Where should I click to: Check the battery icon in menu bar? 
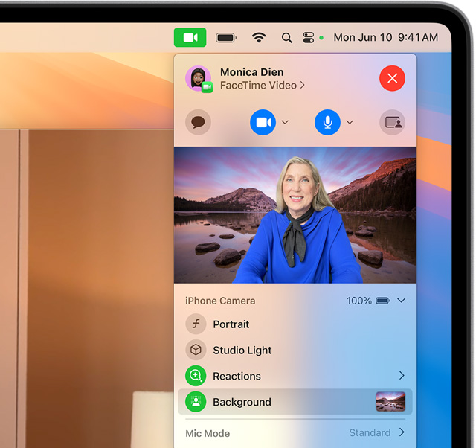[226, 38]
